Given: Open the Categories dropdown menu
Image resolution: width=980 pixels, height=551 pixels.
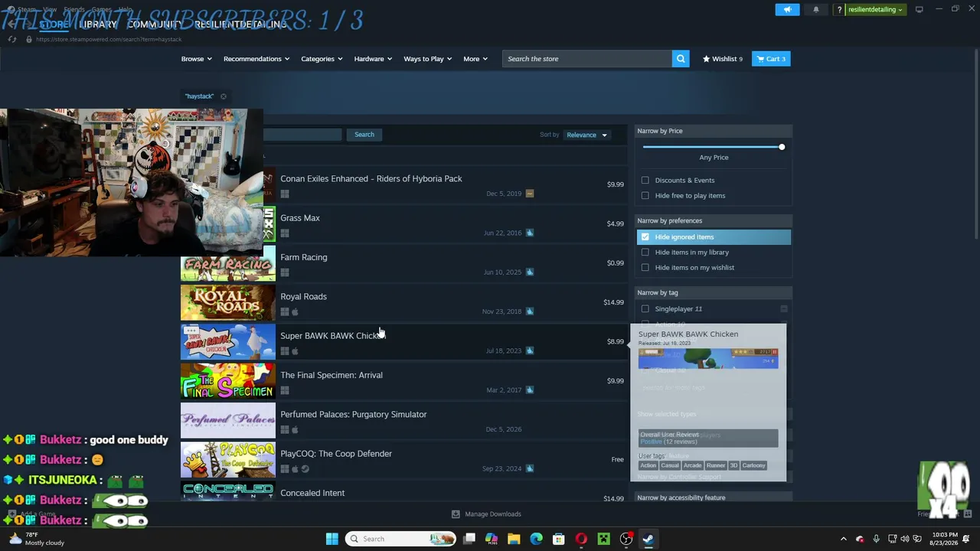Looking at the screenshot, I should [322, 59].
